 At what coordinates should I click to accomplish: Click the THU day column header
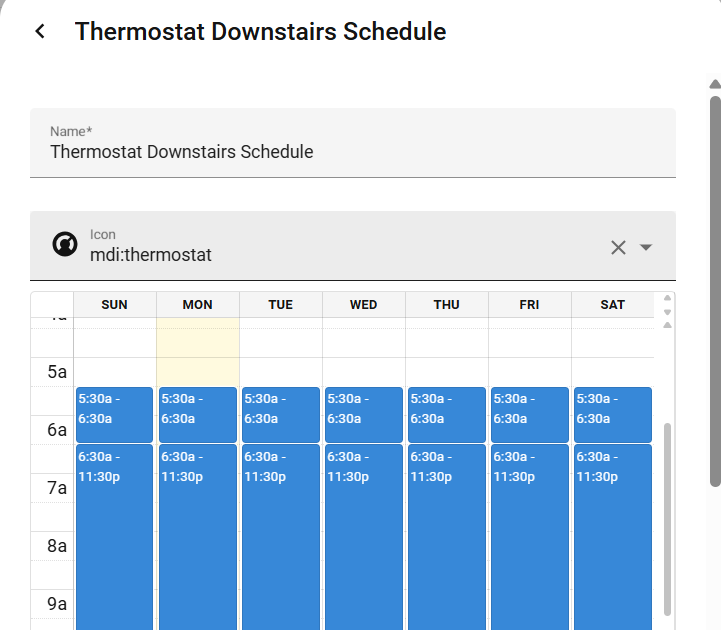click(447, 305)
